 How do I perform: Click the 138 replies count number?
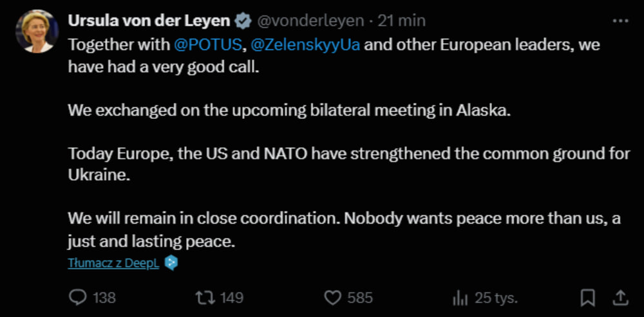[104, 298]
